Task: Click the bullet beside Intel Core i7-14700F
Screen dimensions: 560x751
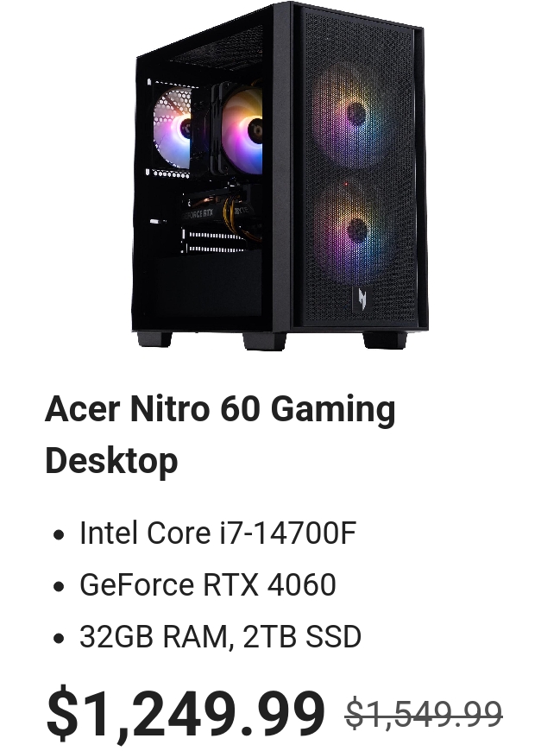Action: (x=59, y=534)
